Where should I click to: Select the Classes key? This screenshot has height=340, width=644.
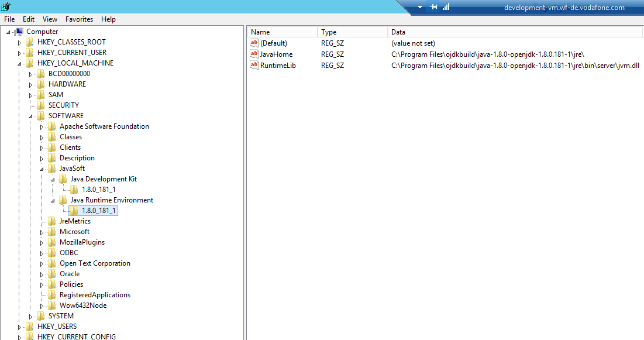(x=71, y=137)
